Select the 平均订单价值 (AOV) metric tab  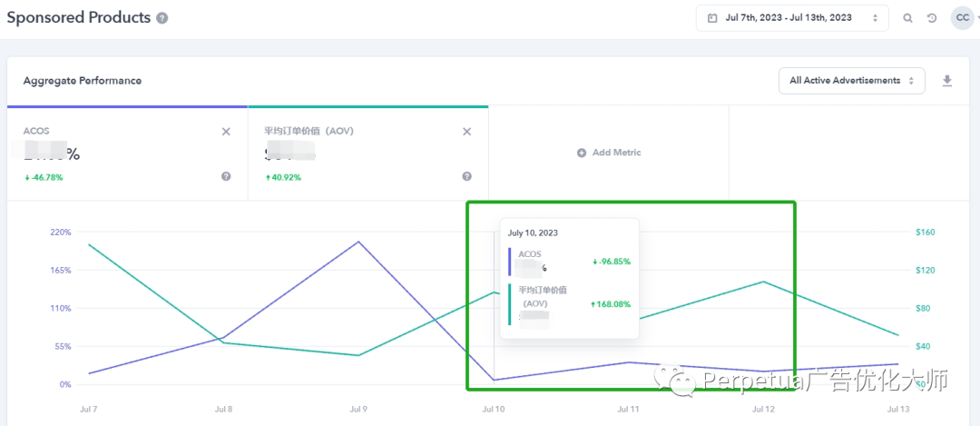(x=367, y=152)
